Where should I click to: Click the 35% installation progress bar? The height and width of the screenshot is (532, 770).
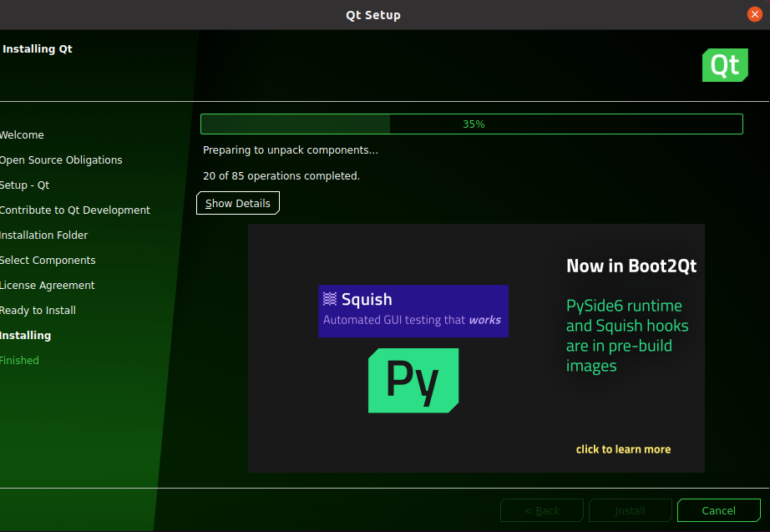coord(471,124)
